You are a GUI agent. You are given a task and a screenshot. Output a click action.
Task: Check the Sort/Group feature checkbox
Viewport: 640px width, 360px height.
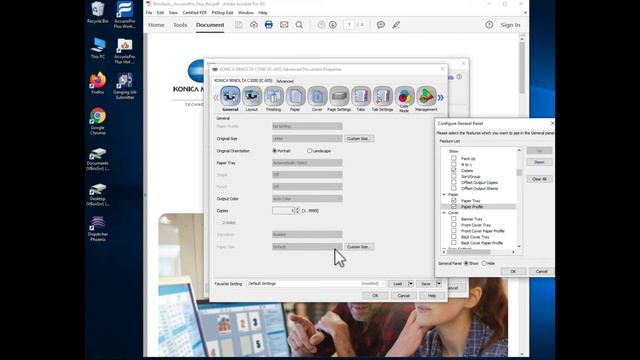tap(454, 176)
